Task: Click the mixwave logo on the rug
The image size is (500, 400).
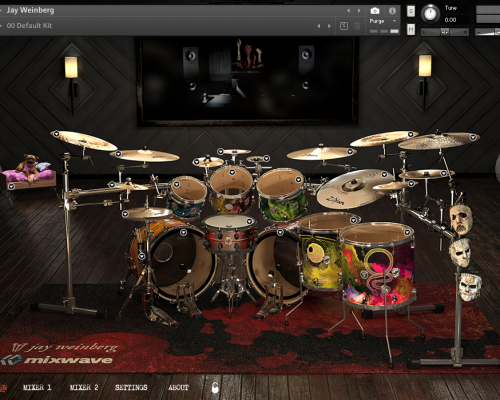Action: (x=57, y=360)
